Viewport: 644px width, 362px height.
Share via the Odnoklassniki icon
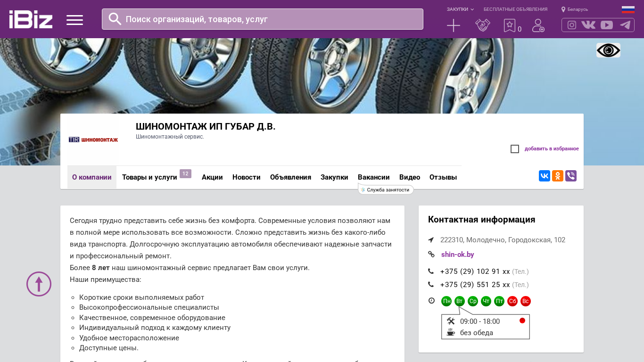click(558, 176)
